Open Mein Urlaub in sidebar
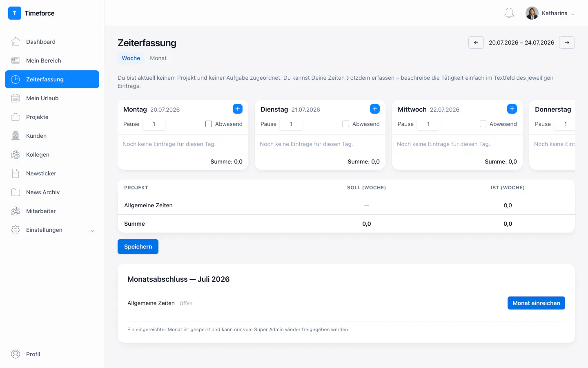Image resolution: width=588 pixels, height=368 pixels. (x=52, y=98)
